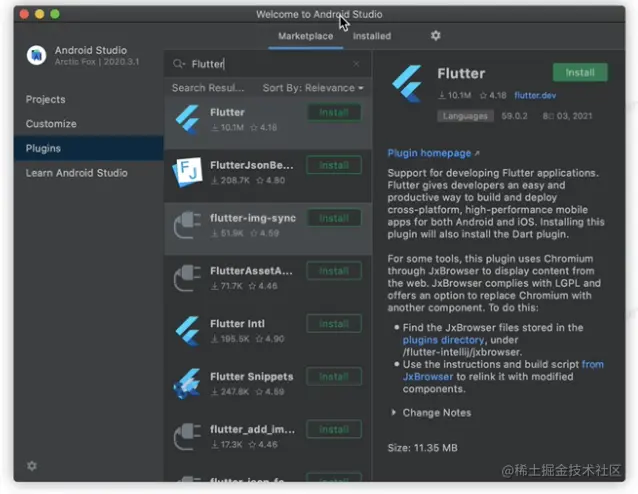Install the flutter_add_im... plugin

334,429
